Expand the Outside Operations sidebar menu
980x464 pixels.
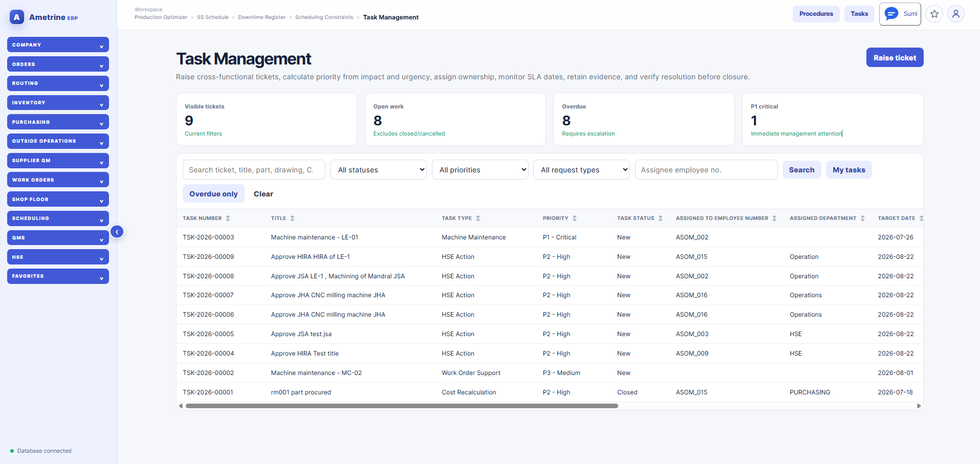(58, 141)
